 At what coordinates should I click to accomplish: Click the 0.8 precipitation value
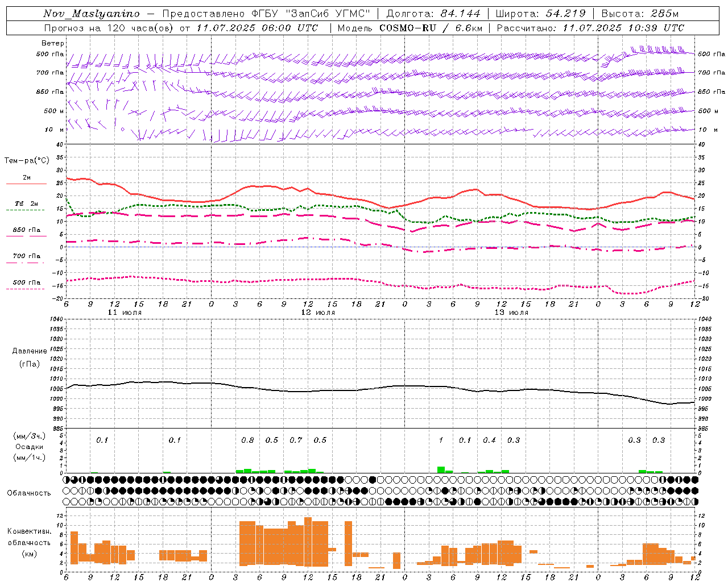(x=247, y=440)
